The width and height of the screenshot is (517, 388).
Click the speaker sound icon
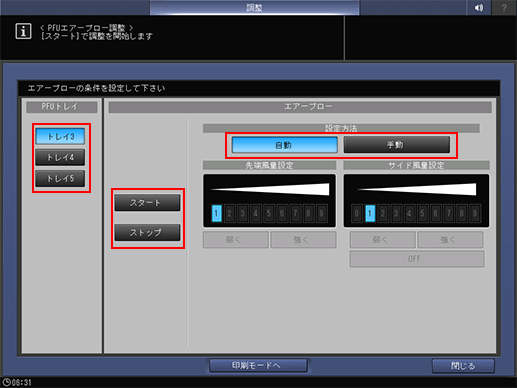point(479,7)
